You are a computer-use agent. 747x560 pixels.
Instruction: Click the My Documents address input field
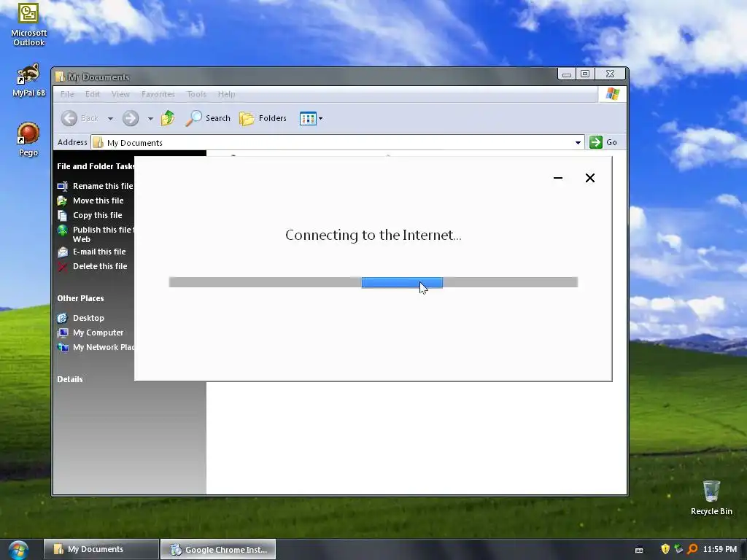coord(337,142)
